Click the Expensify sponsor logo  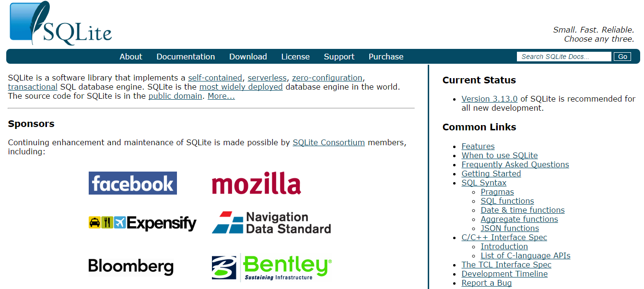[142, 223]
